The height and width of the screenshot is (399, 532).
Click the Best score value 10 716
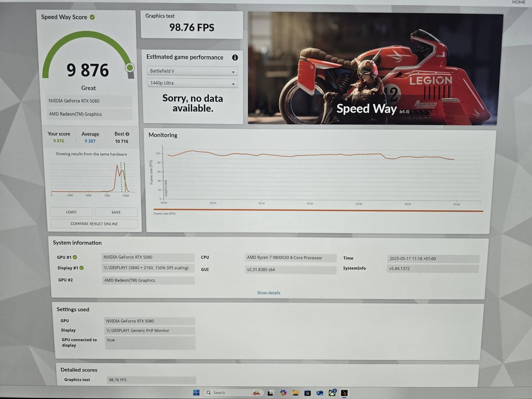[x=122, y=141]
